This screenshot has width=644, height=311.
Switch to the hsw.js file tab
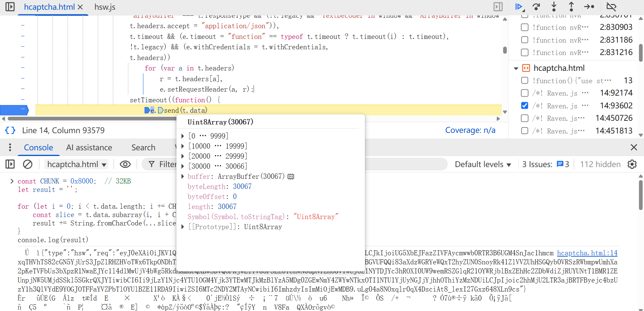[105, 7]
